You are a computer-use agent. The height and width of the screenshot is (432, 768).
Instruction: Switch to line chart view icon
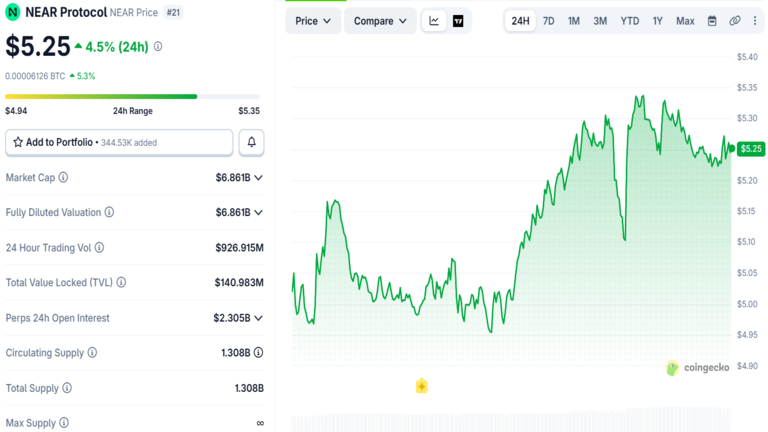click(434, 21)
